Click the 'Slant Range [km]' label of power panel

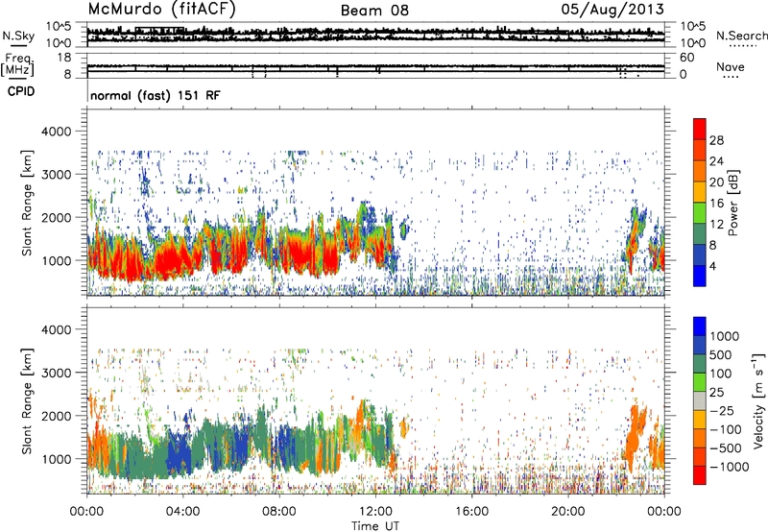click(x=28, y=203)
